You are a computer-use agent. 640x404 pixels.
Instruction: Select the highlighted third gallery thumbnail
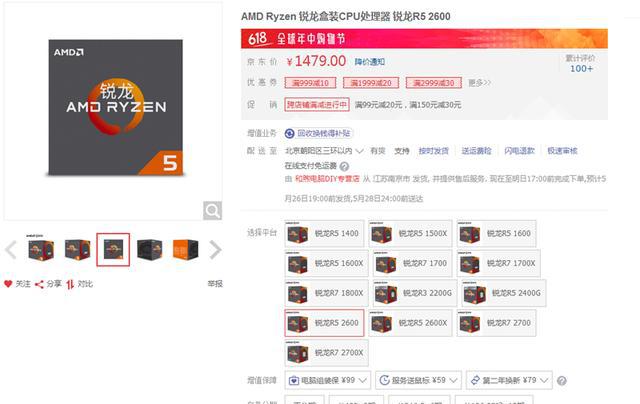[113, 250]
